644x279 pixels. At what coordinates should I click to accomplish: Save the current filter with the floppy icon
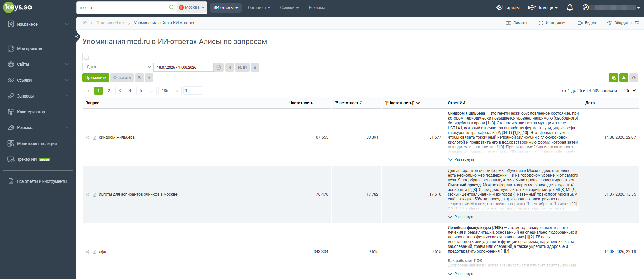coord(139,78)
